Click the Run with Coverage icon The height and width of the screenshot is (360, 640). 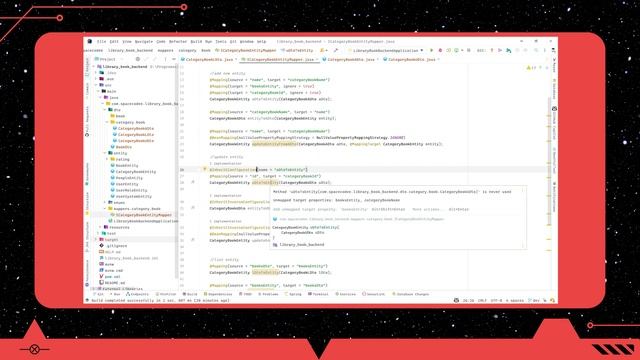pyautogui.click(x=449, y=50)
